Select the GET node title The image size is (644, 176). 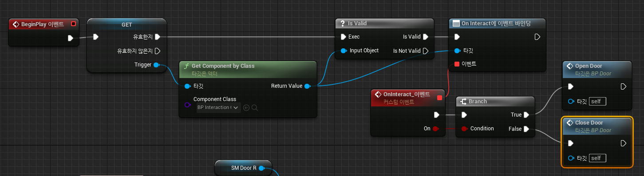coord(126,25)
